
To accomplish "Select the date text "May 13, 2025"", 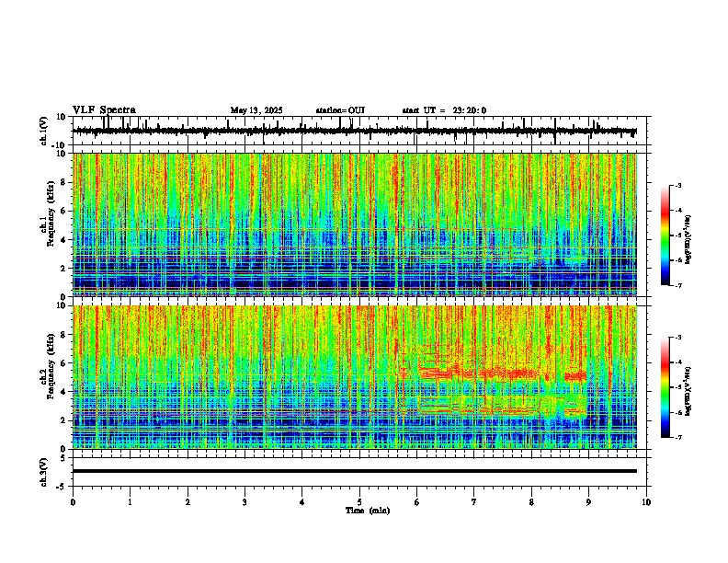I will coord(256,110).
